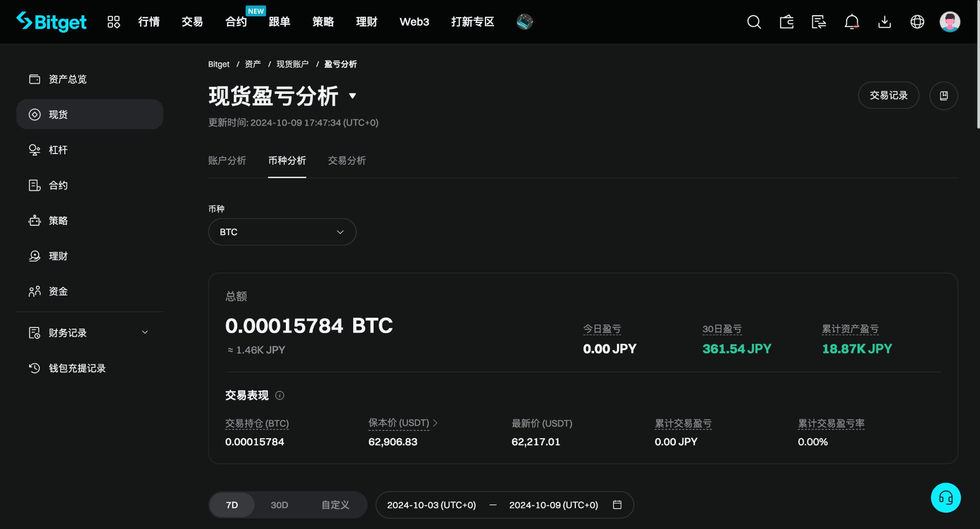
Task: Open the calendar icon in date range
Action: click(617, 505)
